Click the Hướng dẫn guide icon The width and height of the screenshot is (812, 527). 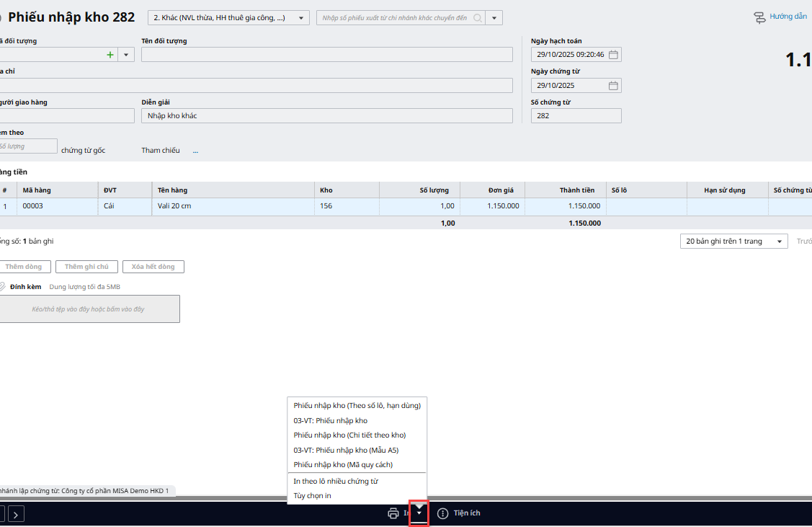(x=759, y=17)
